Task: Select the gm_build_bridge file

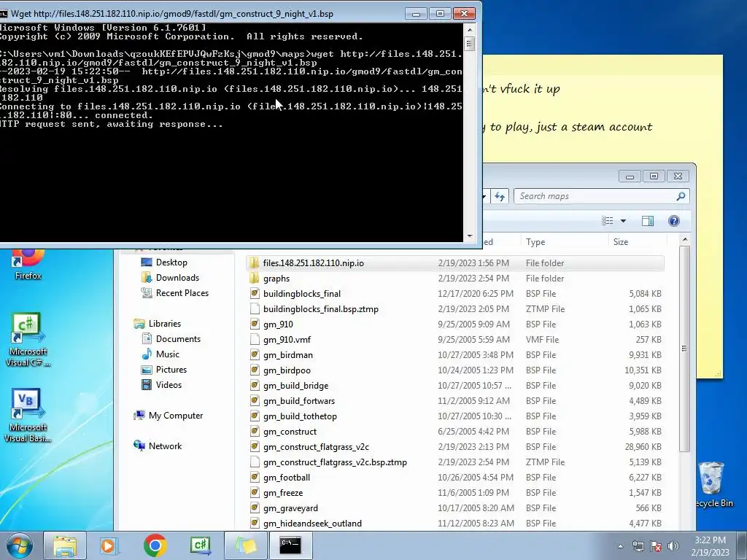Action: pyautogui.click(x=455, y=385)
